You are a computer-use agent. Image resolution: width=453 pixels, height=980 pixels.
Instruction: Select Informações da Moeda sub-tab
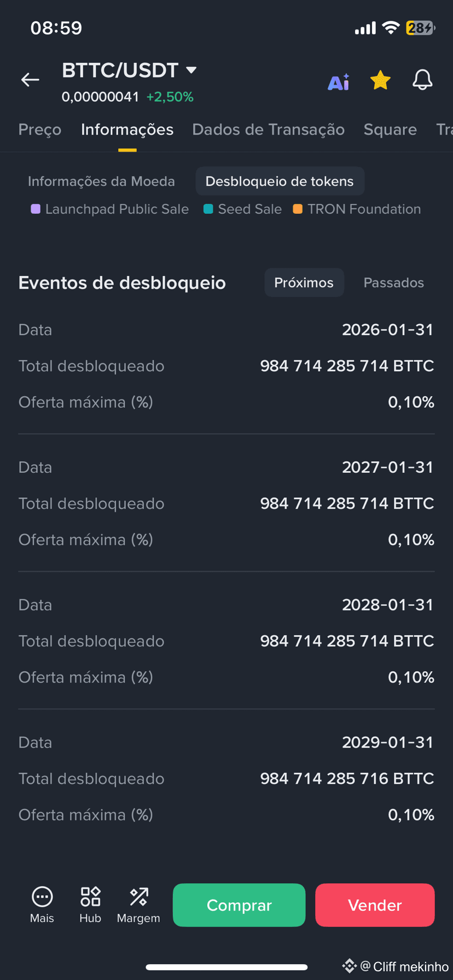point(101,181)
